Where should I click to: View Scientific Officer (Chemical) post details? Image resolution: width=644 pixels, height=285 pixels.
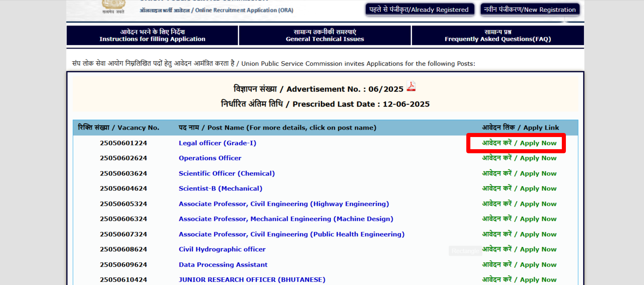(x=227, y=174)
